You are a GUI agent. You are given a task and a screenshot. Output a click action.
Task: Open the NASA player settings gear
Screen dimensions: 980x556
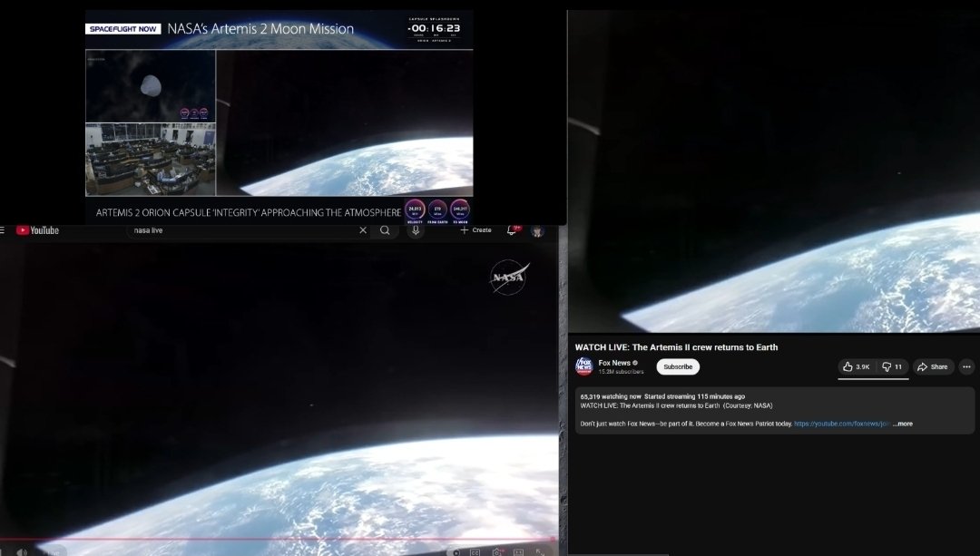tap(497, 553)
